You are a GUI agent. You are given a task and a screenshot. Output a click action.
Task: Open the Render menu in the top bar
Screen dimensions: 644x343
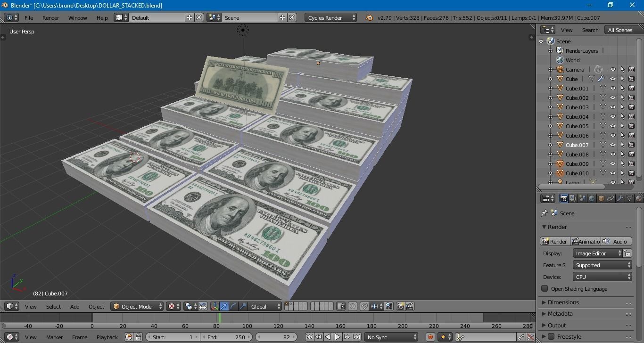[x=50, y=17]
